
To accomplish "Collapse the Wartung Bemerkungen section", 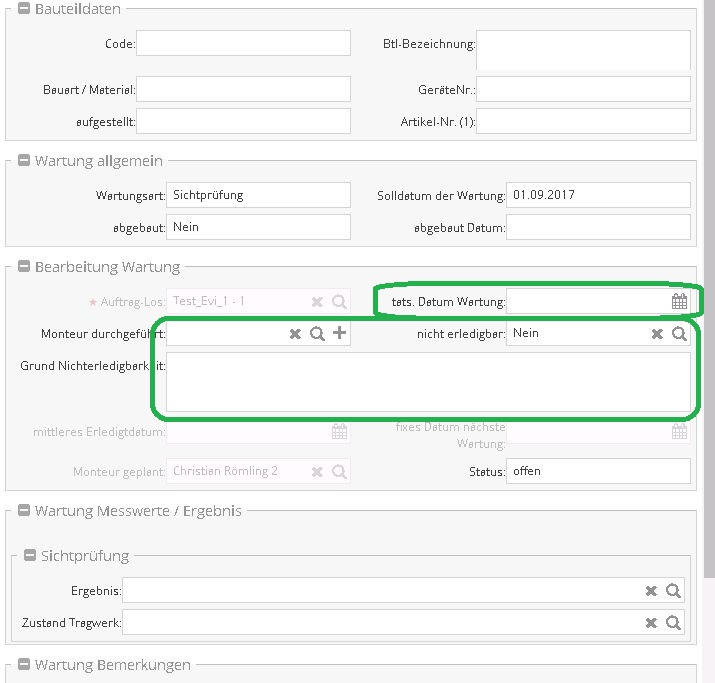I will (23, 664).
